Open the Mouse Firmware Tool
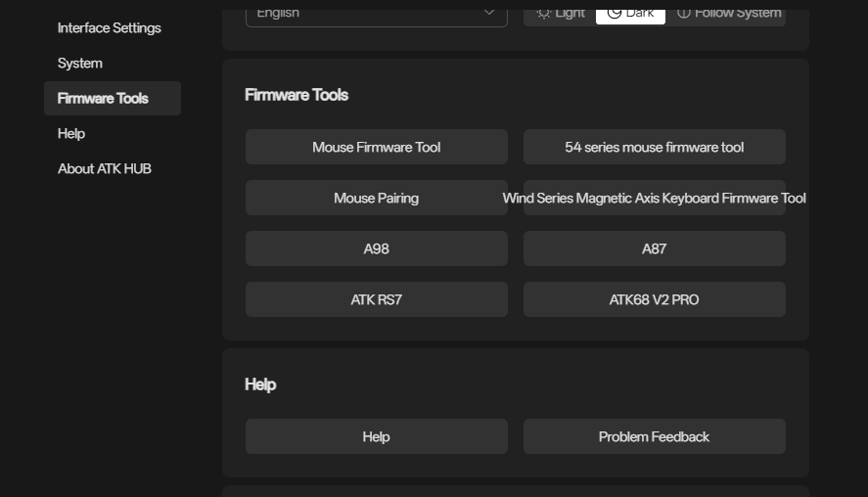The image size is (868, 497). click(x=377, y=147)
